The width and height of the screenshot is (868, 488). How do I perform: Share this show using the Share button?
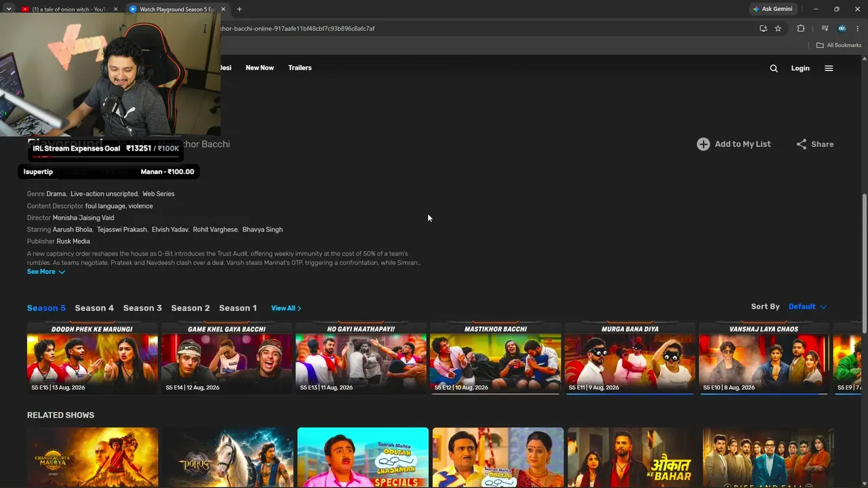point(815,144)
